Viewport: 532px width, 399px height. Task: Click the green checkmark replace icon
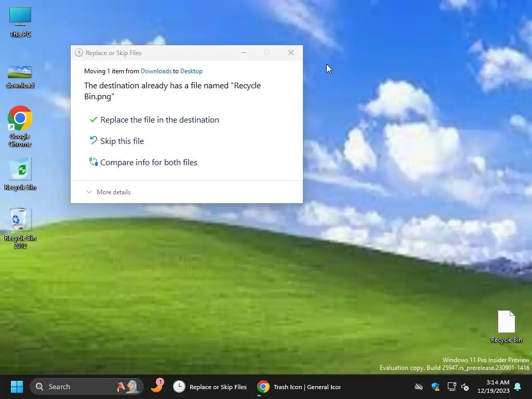[94, 119]
